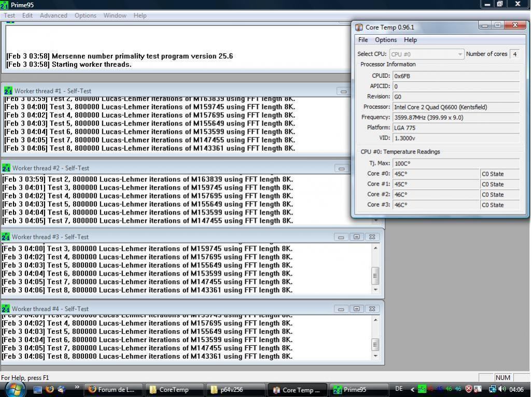Show hidden system tray icons arrow
This screenshot has width=532, height=397.
pos(412,390)
